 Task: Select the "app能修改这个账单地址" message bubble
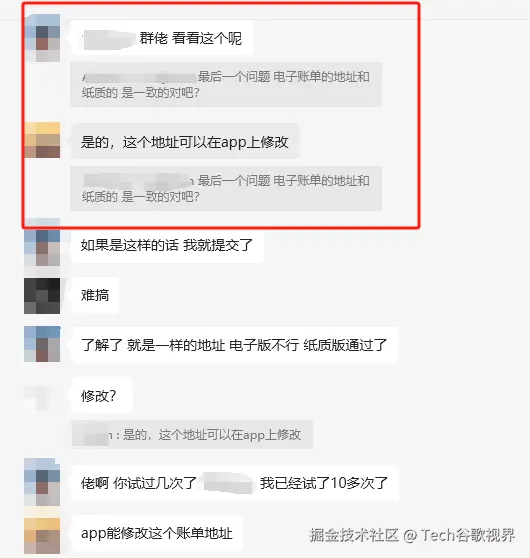(x=157, y=533)
